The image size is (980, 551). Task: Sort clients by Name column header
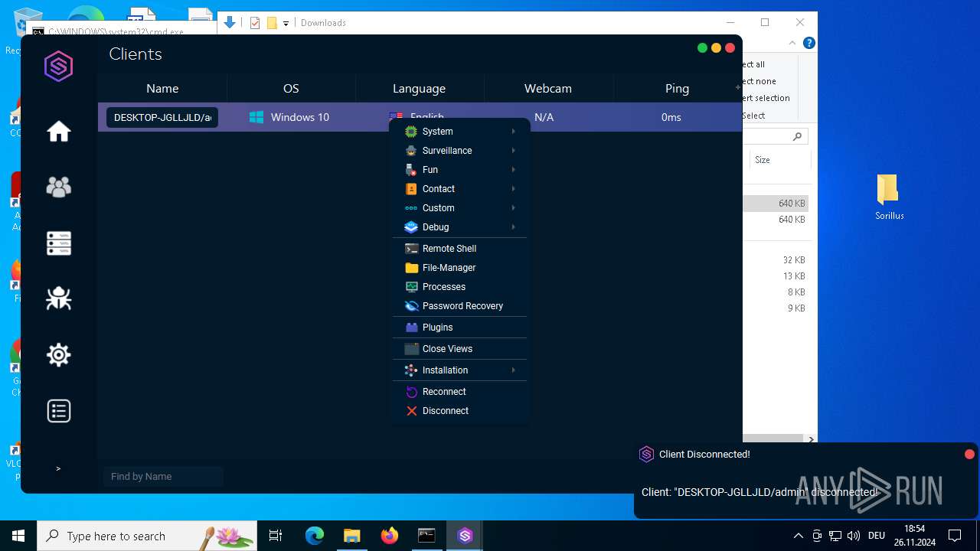162,89
